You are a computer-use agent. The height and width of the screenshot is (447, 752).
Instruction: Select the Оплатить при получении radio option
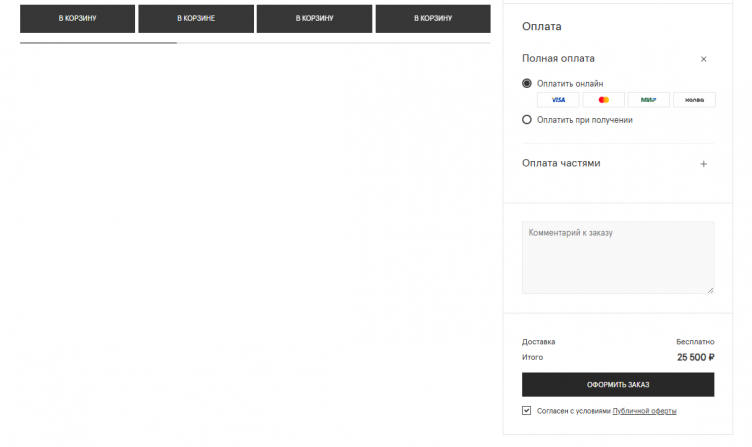527,120
